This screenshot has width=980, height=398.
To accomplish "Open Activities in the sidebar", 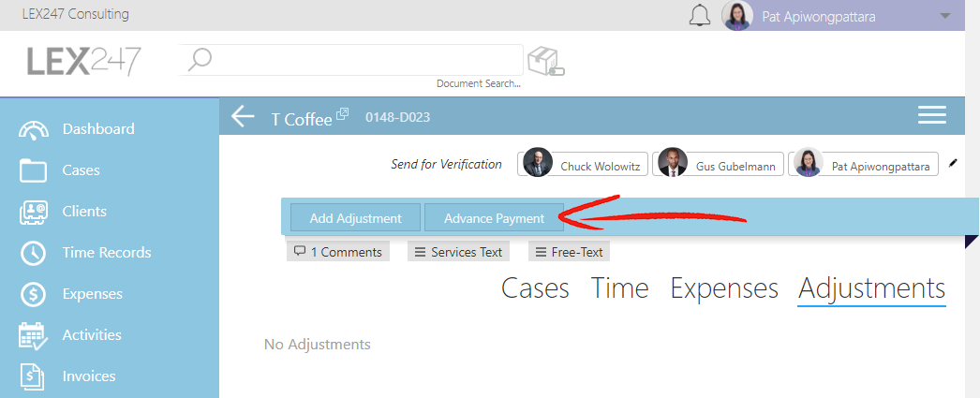I will click(x=92, y=335).
